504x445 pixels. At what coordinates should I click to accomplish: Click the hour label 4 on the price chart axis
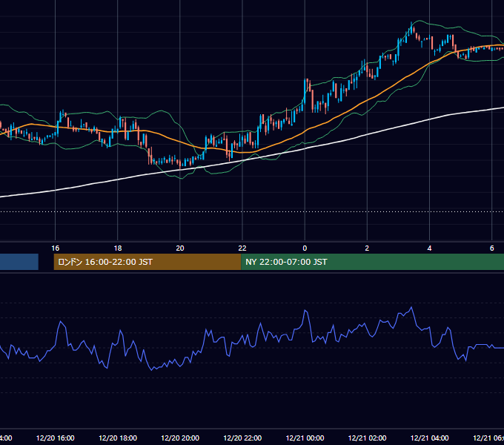coord(429,248)
